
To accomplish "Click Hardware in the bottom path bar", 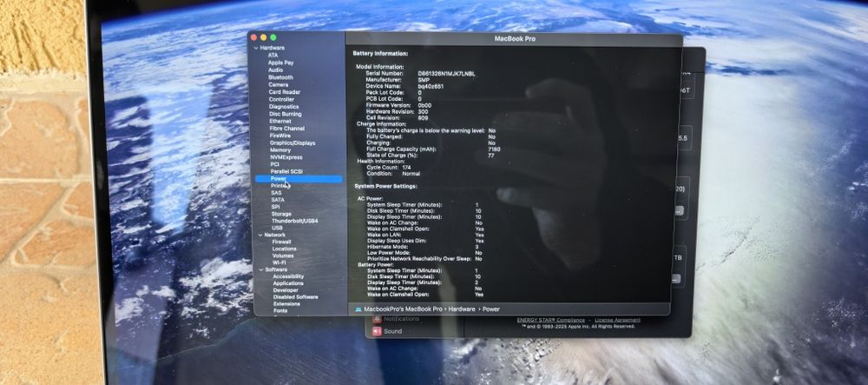I will 462,309.
